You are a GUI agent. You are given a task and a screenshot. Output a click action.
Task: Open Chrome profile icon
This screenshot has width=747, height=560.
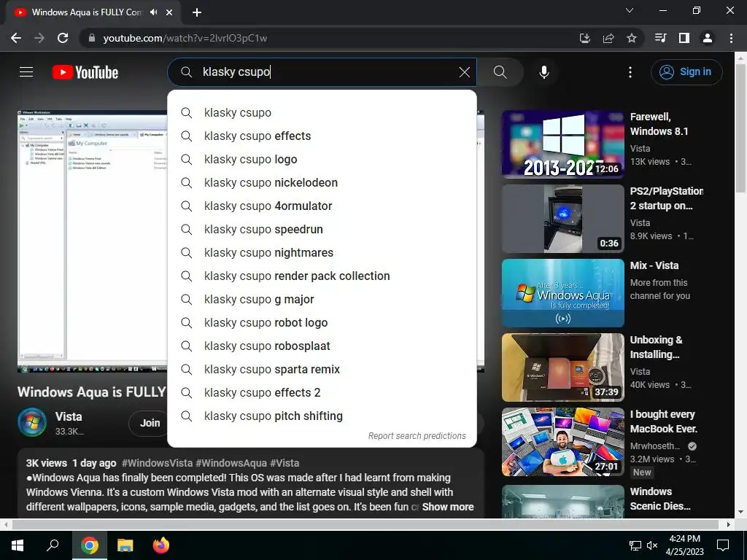point(708,38)
